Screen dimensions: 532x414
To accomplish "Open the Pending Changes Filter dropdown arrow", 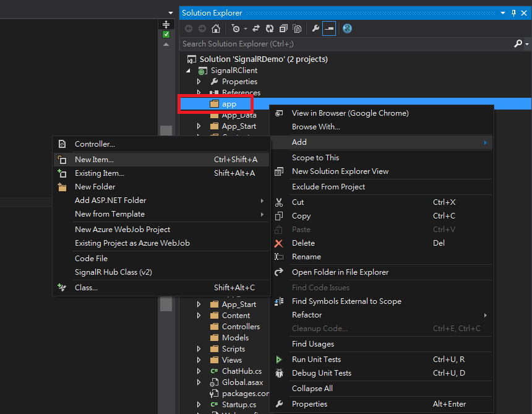I will 246,28.
